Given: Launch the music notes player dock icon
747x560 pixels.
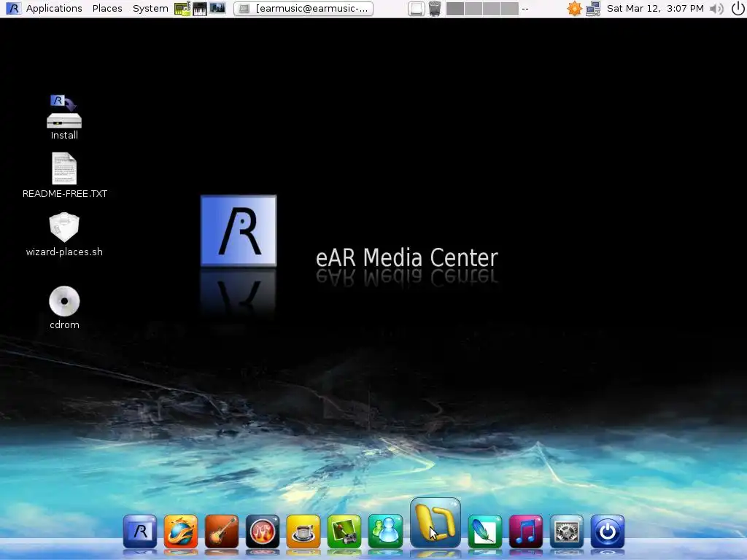Looking at the screenshot, I should (525, 531).
